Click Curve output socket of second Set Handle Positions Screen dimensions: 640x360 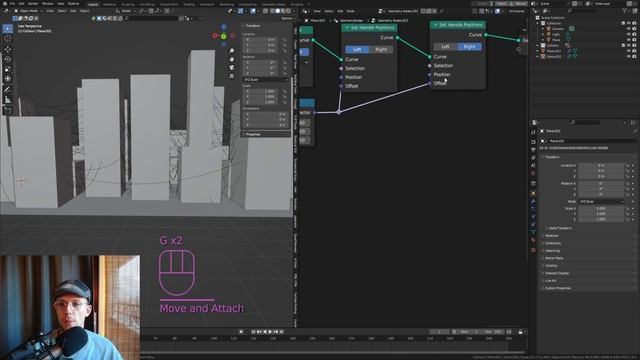pyautogui.click(x=485, y=35)
